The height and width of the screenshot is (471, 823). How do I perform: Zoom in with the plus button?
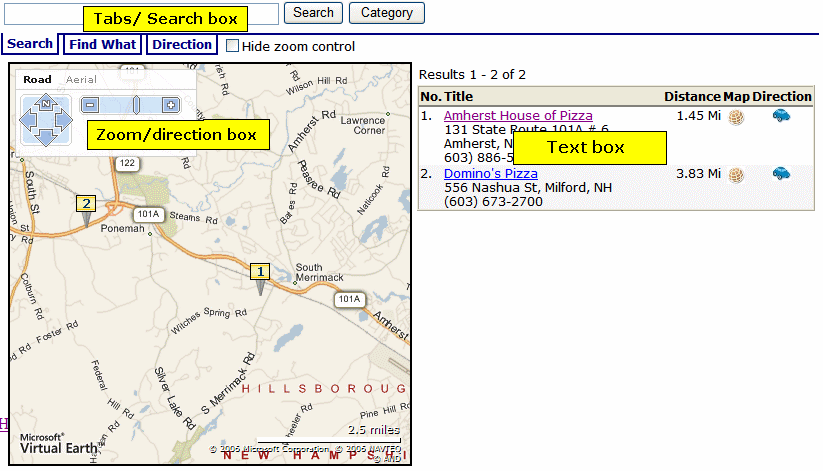[171, 105]
